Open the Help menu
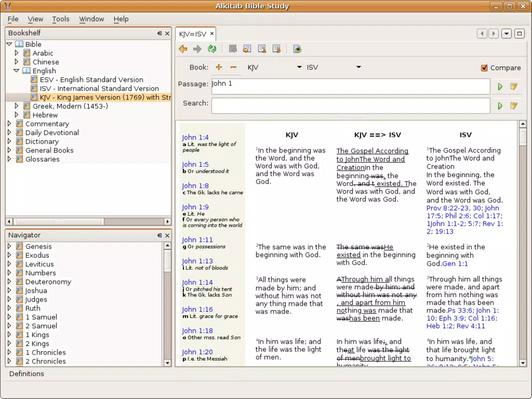 121,19
